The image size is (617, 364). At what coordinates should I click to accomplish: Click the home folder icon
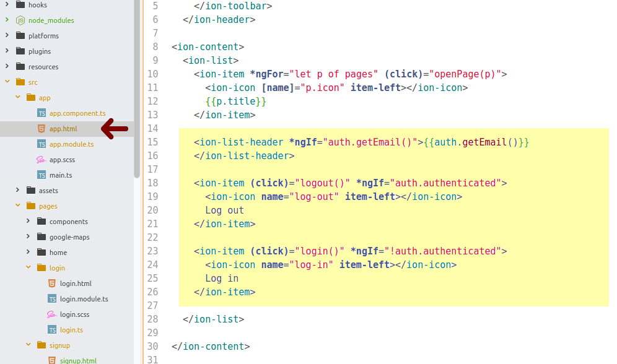point(42,252)
